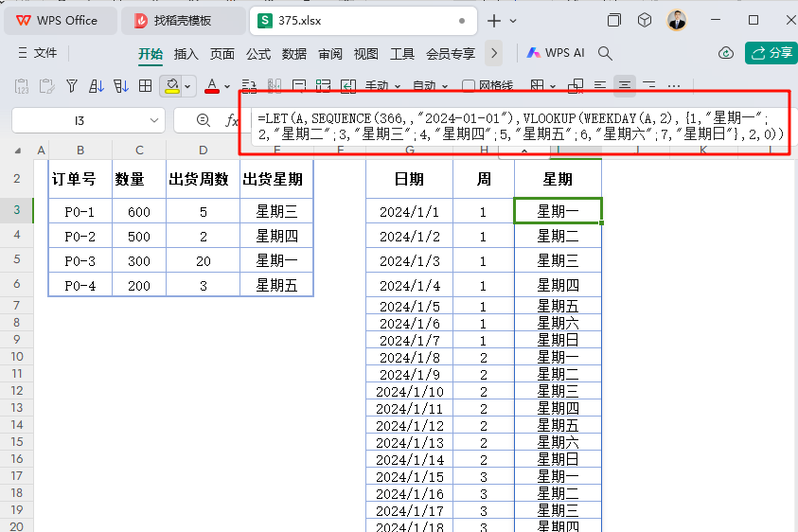Expand the name box dropdown arrow

(x=153, y=120)
